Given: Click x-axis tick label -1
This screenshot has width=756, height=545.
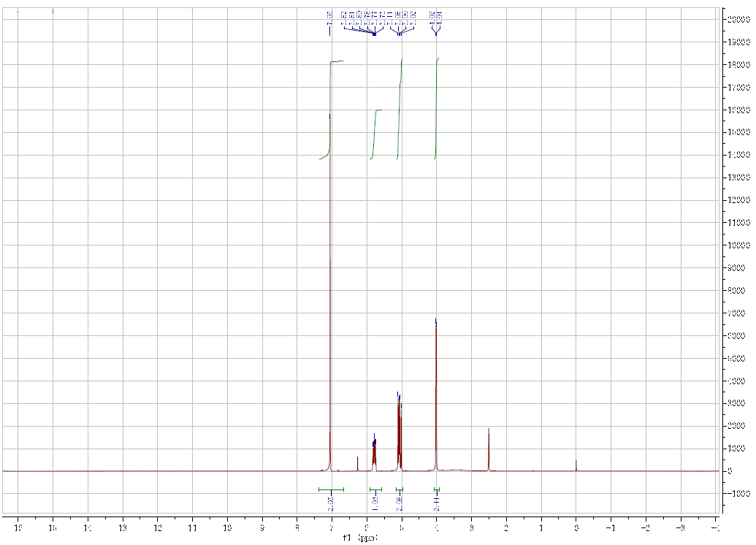Looking at the screenshot, I should (x=611, y=527).
